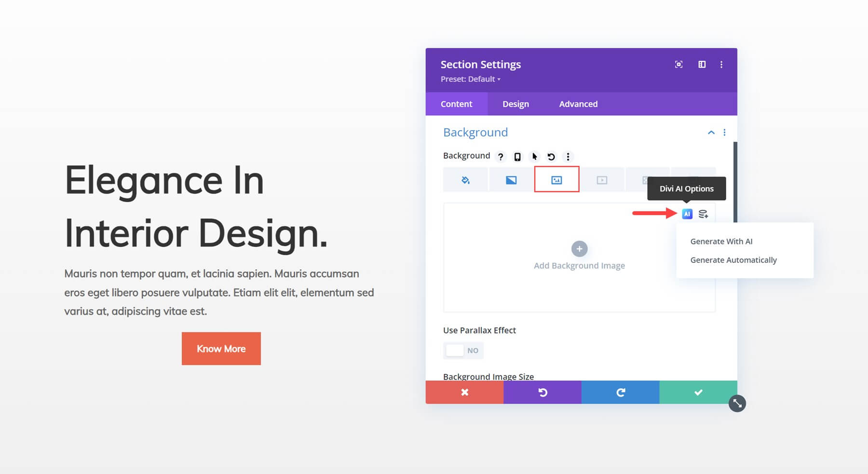Click the Know More button
868x474 pixels.
(221, 349)
